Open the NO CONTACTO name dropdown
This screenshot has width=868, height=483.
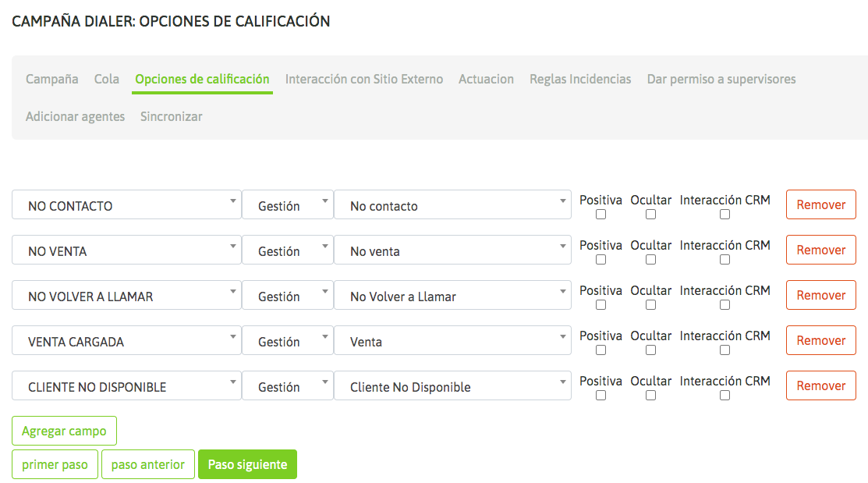[x=126, y=205]
